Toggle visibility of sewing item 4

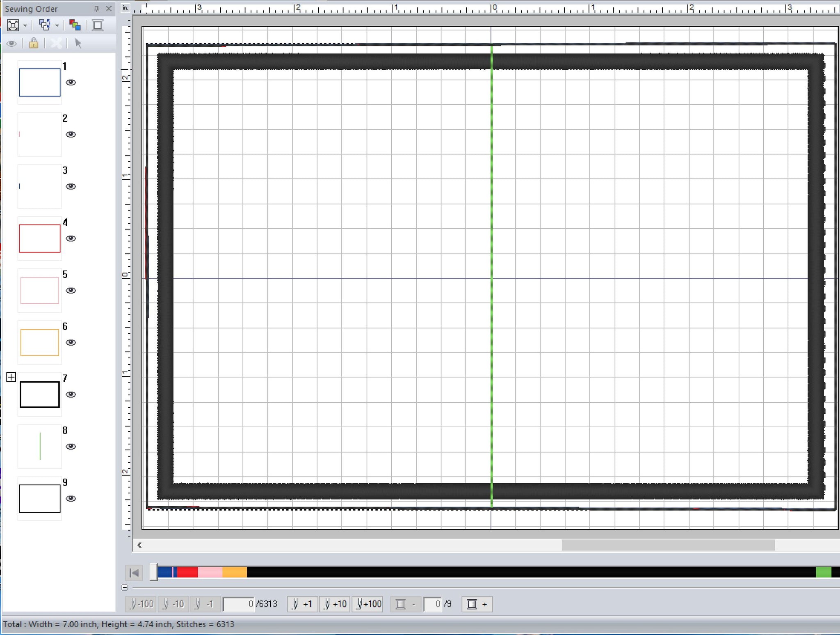pyautogui.click(x=71, y=238)
